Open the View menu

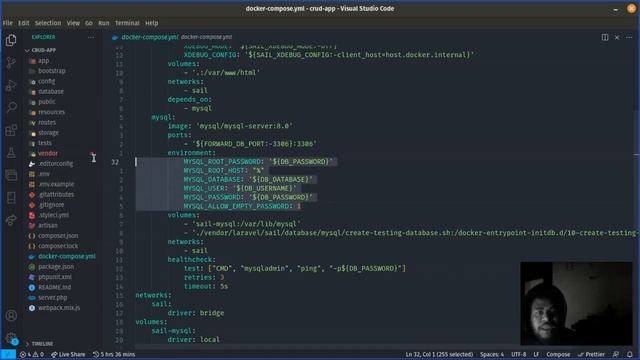coord(73,23)
